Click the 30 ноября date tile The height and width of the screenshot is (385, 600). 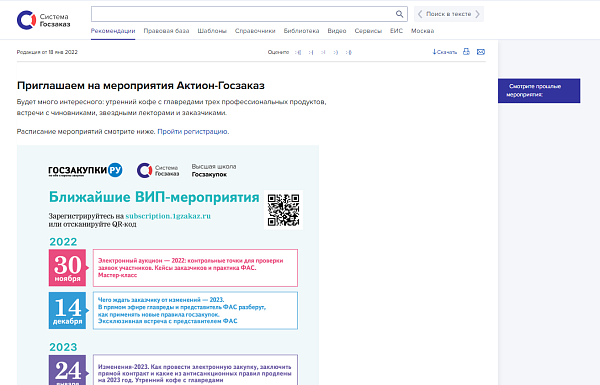click(67, 268)
